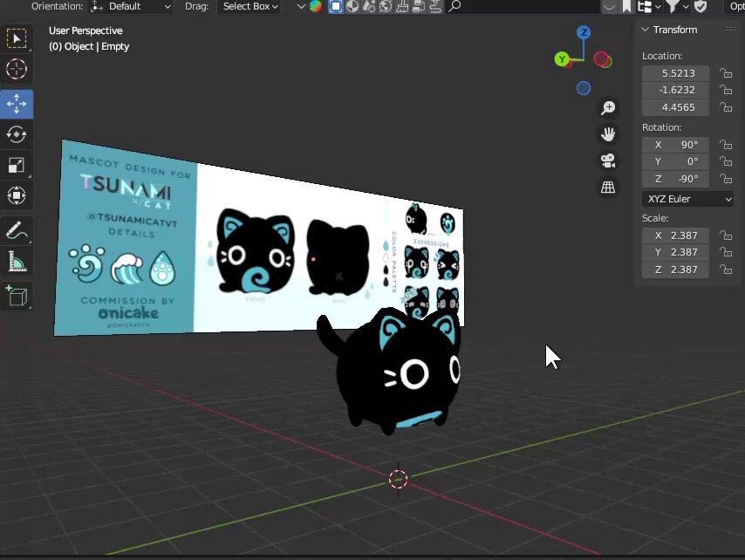Click the broom brush icon in header
This screenshot has width=745, height=560.
coord(402,6)
